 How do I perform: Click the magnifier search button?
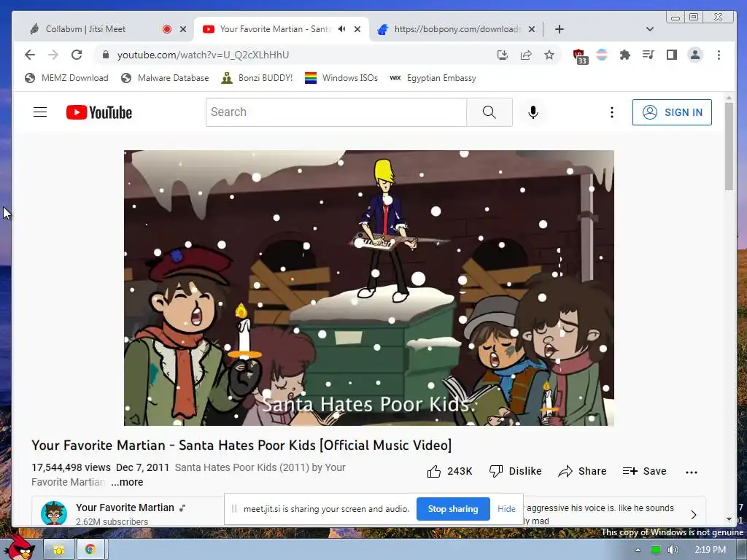click(x=489, y=112)
